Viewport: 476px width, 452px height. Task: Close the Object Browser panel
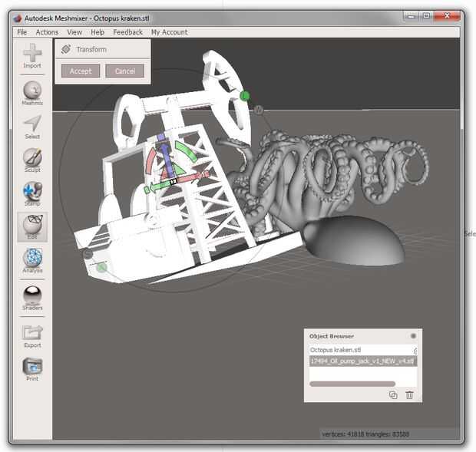(413, 336)
